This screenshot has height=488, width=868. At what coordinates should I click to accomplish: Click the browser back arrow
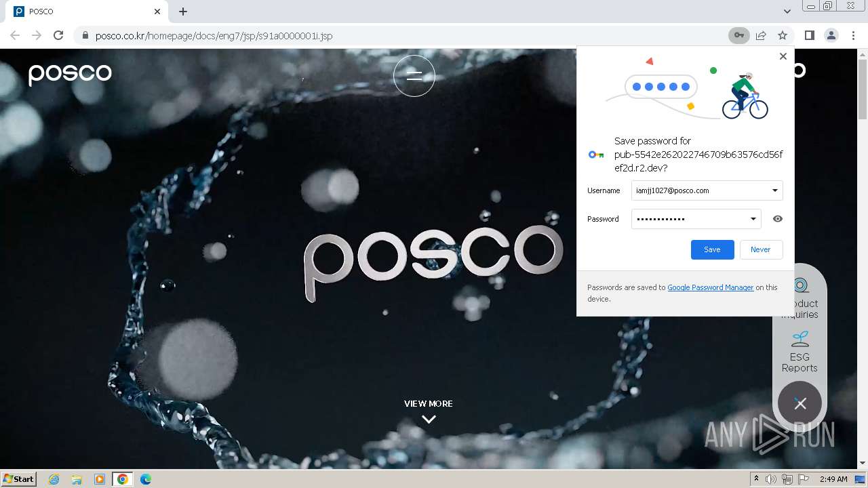tap(15, 35)
